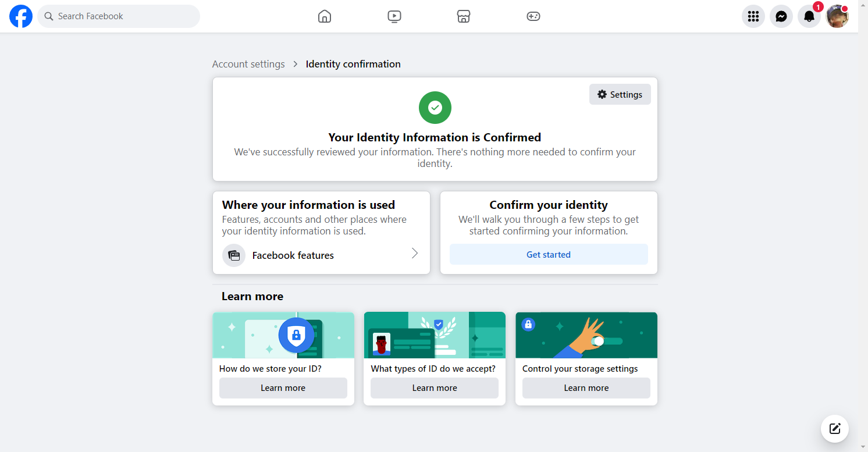868x452 pixels.
Task: Open the Video tab icon
Action: pos(394,16)
